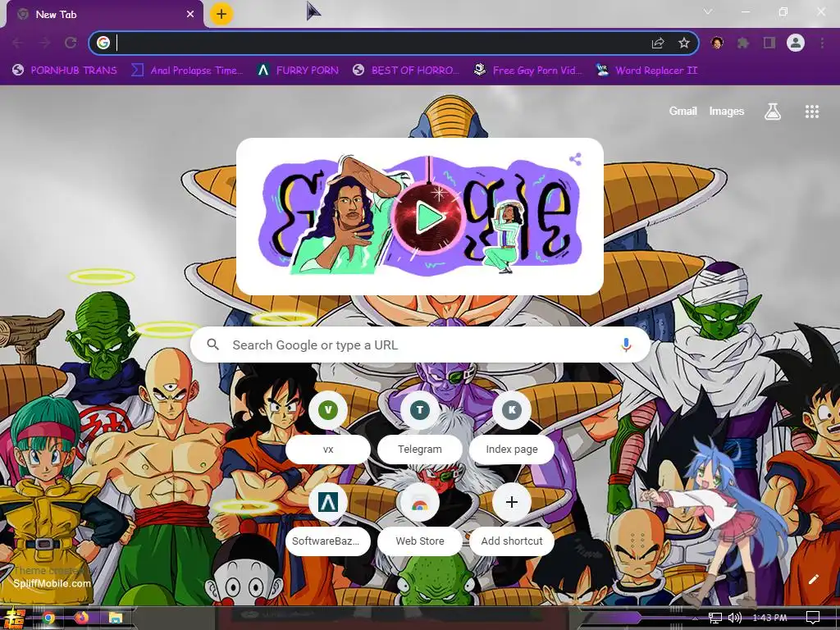Viewport: 840px width, 630px height.
Task: Go forward with the Forward arrow
Action: coord(44,43)
